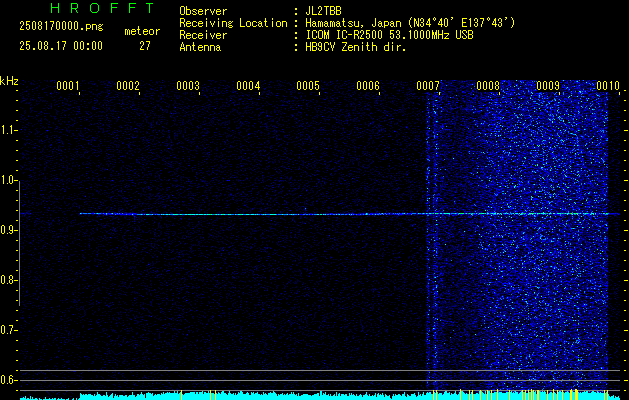Select the filename 2508170000.png
Screen dimensions: 629x400
(x=61, y=26)
